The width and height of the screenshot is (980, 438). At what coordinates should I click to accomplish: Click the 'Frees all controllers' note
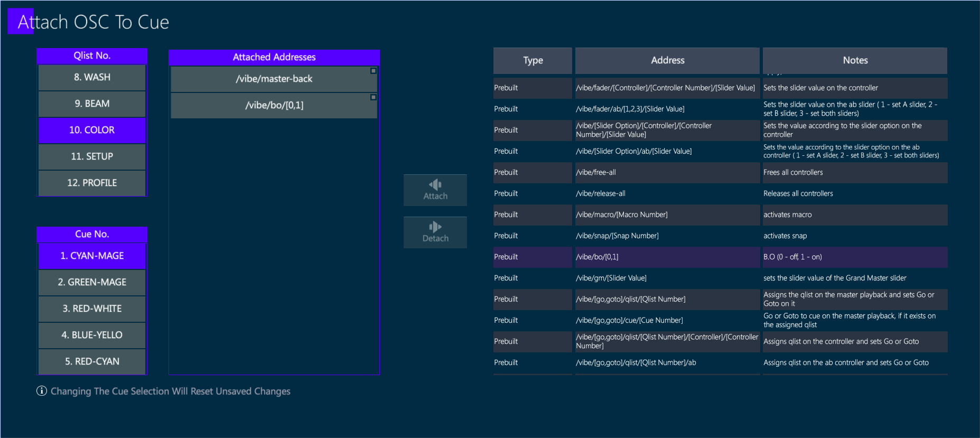click(855, 172)
